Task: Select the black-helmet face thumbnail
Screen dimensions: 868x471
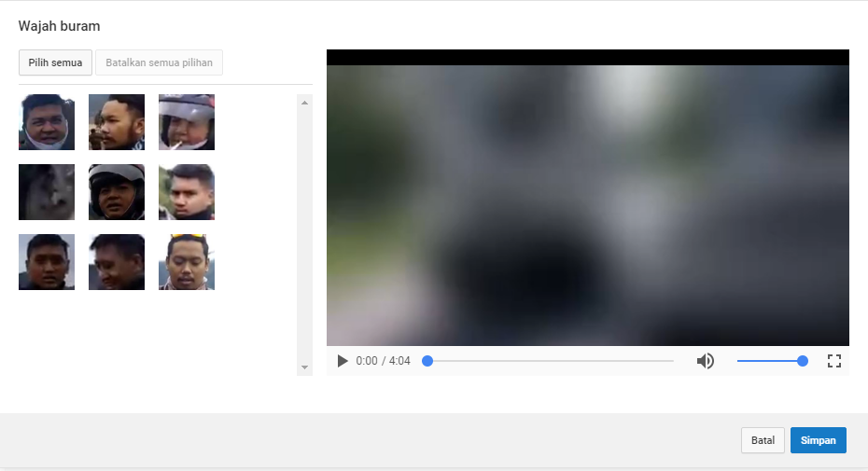Action: click(117, 192)
